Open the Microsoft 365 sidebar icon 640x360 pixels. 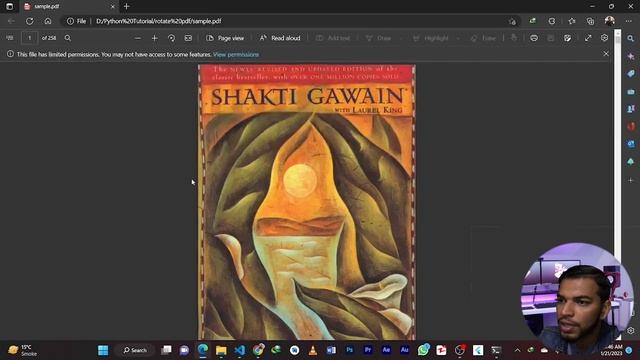(x=631, y=127)
